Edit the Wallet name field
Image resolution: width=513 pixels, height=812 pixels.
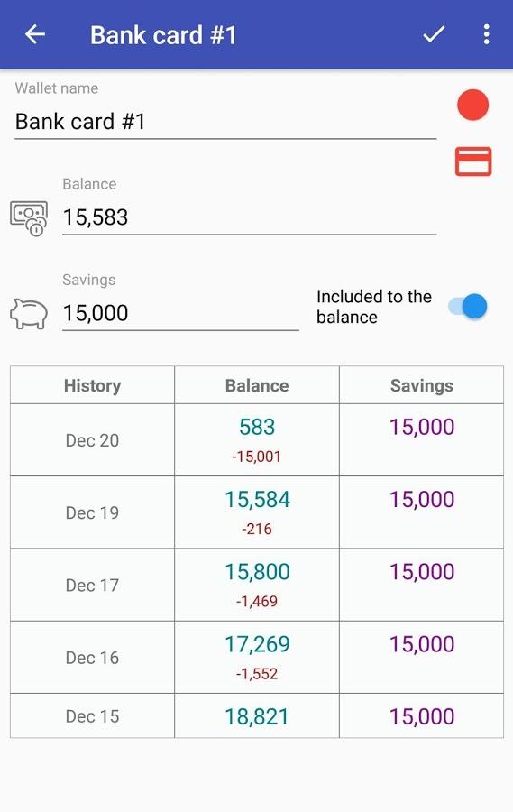225,122
